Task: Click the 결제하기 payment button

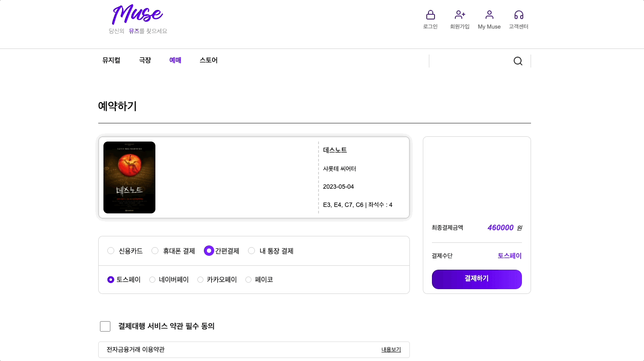Action: (x=477, y=279)
